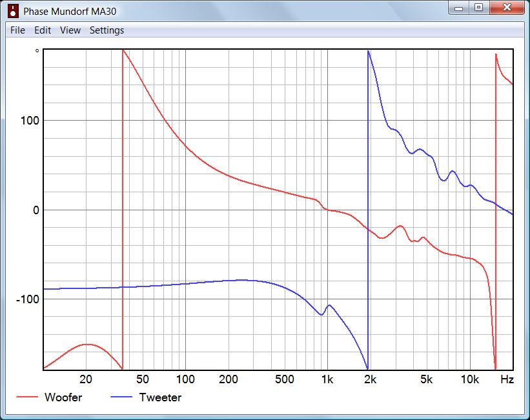Viewport: 530px width, 420px height.
Task: Click the 20 frequency axis label
Action: (x=86, y=379)
